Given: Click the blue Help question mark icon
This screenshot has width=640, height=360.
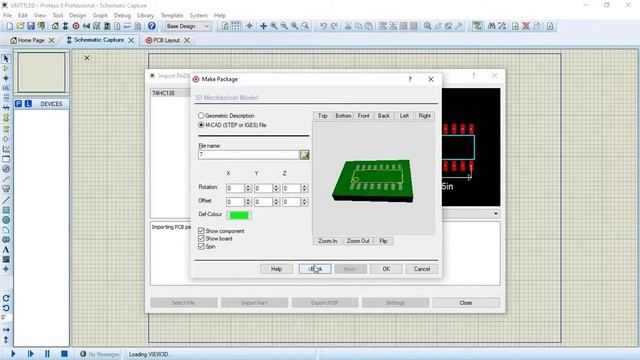Looking at the screenshot, I should pos(151,26).
